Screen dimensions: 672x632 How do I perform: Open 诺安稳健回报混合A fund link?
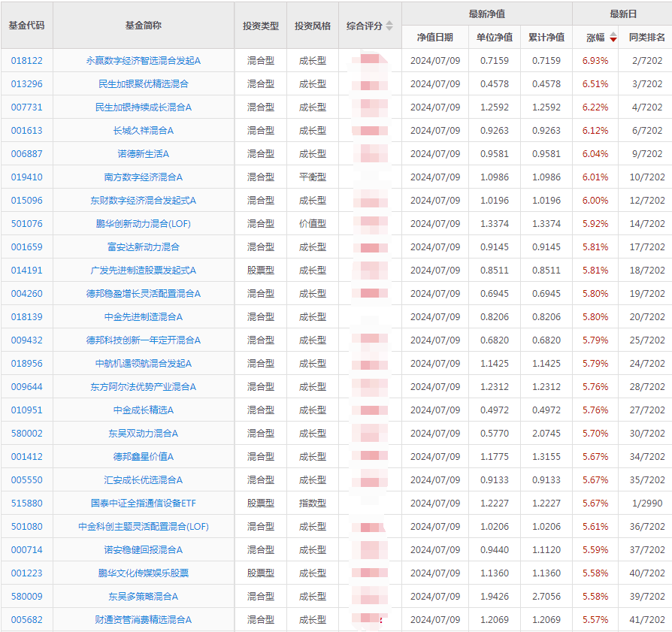point(143,550)
